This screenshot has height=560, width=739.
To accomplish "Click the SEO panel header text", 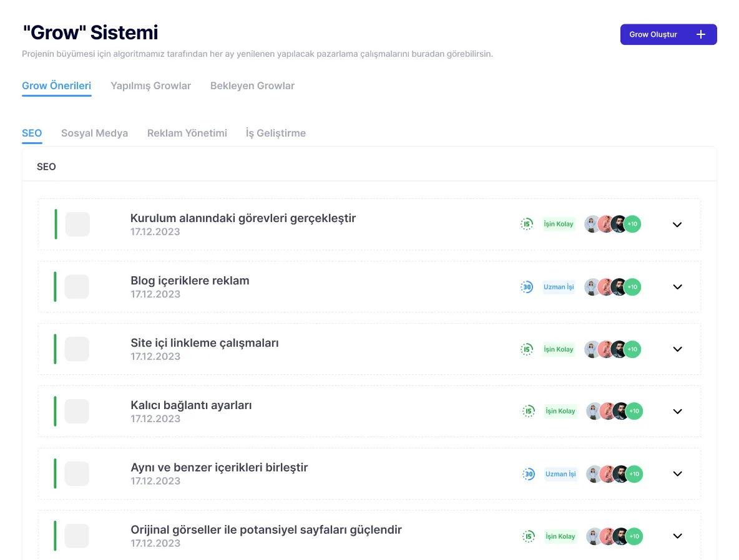I will 46,167.
